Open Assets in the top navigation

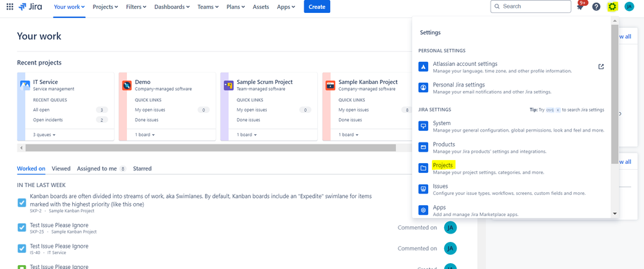tap(261, 7)
